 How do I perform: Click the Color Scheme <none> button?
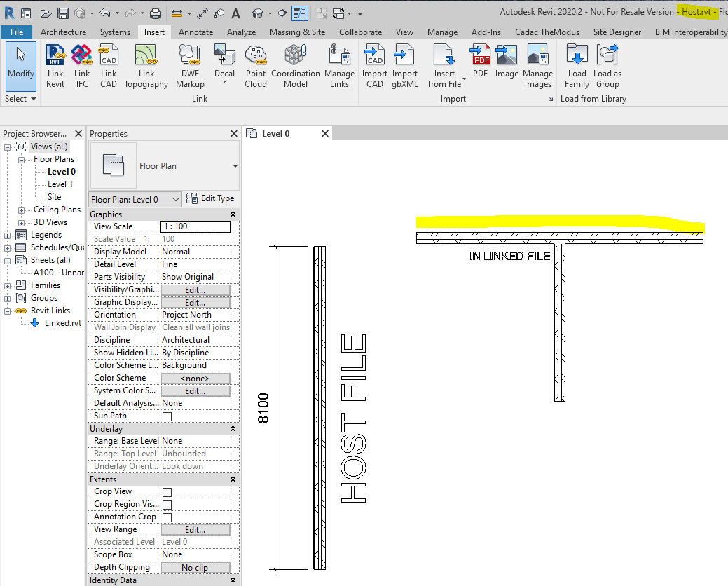tap(195, 379)
